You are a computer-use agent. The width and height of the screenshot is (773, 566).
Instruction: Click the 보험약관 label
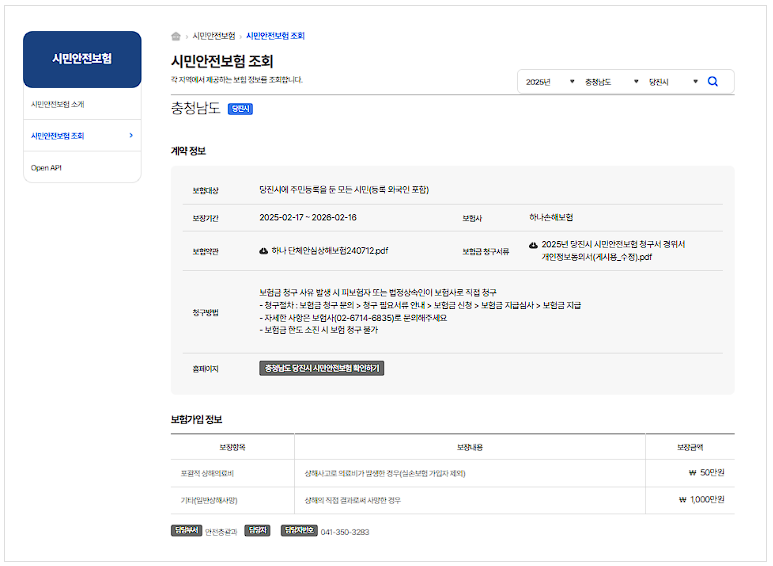point(205,251)
